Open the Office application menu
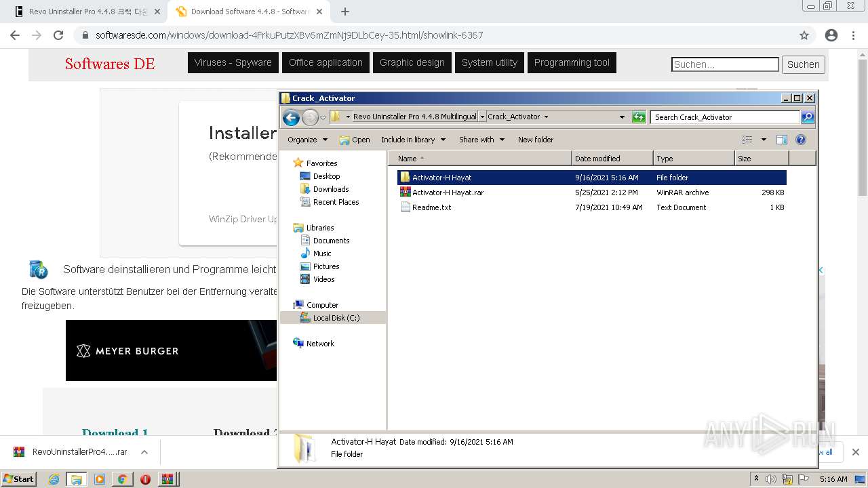 tap(325, 62)
